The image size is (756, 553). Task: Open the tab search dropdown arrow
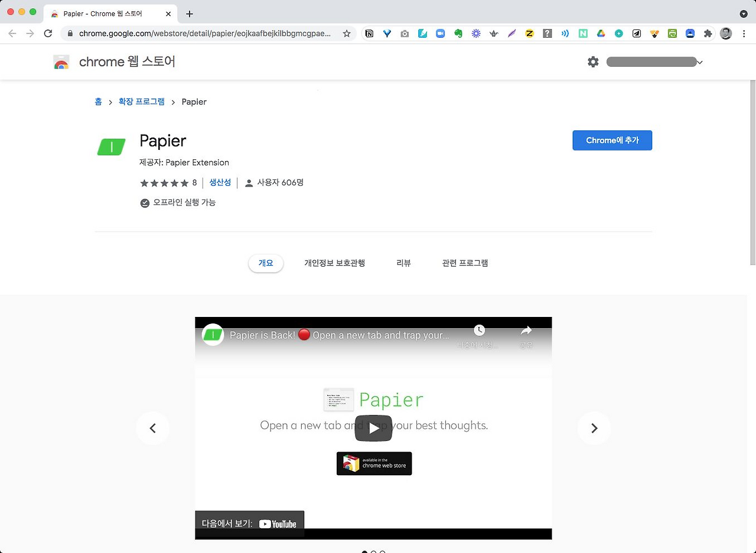click(x=744, y=14)
